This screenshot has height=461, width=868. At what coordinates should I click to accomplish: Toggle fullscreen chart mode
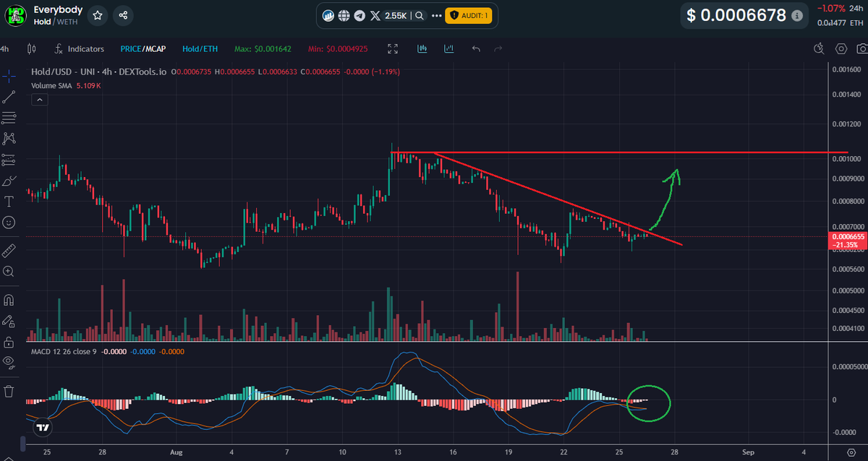point(393,49)
